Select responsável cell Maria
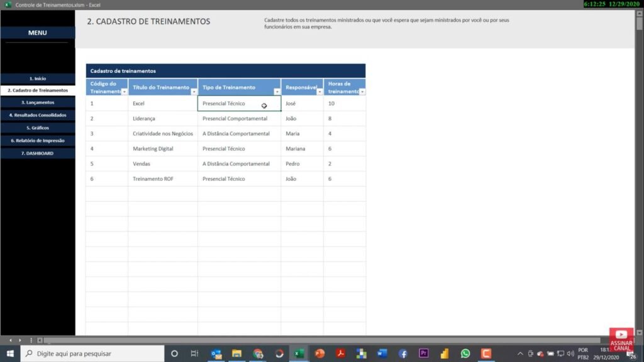The width and height of the screenshot is (644, 362). [x=303, y=134]
